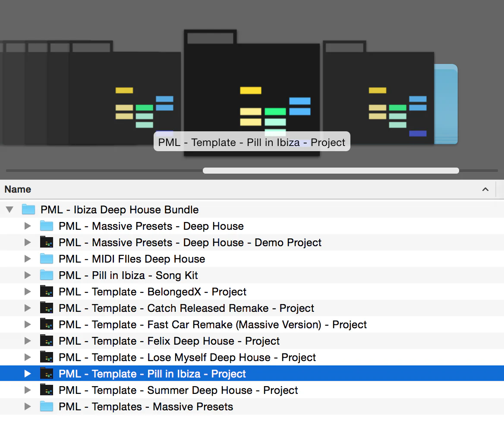Click the Demo Project Ableton project icon
This screenshot has height=425, width=504.
click(x=47, y=242)
